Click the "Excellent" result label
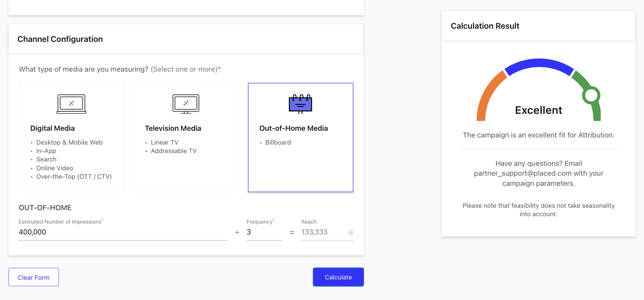The width and height of the screenshot is (644, 300). [x=538, y=110]
